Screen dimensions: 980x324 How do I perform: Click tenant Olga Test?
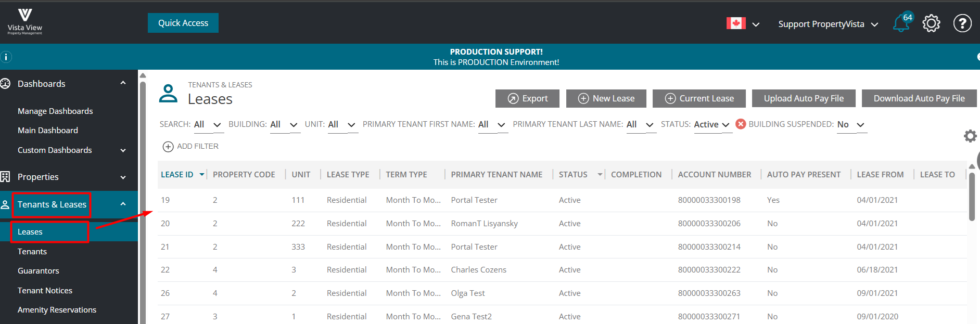pos(467,293)
